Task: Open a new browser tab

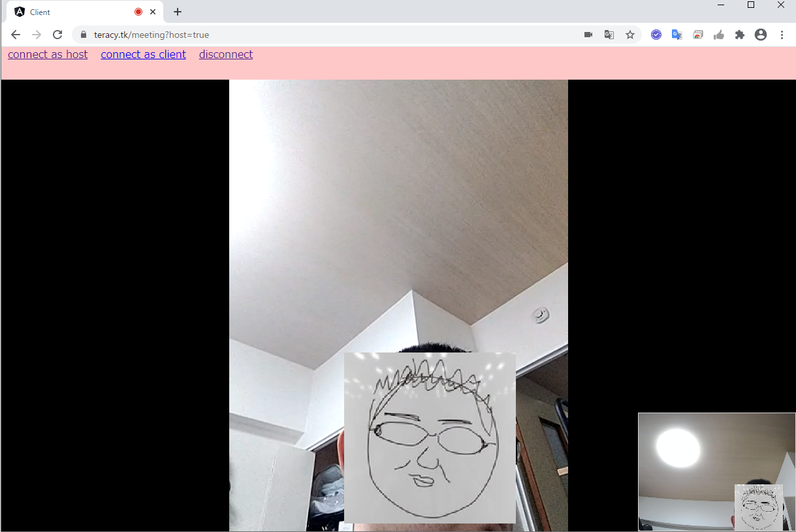Action: (x=177, y=11)
